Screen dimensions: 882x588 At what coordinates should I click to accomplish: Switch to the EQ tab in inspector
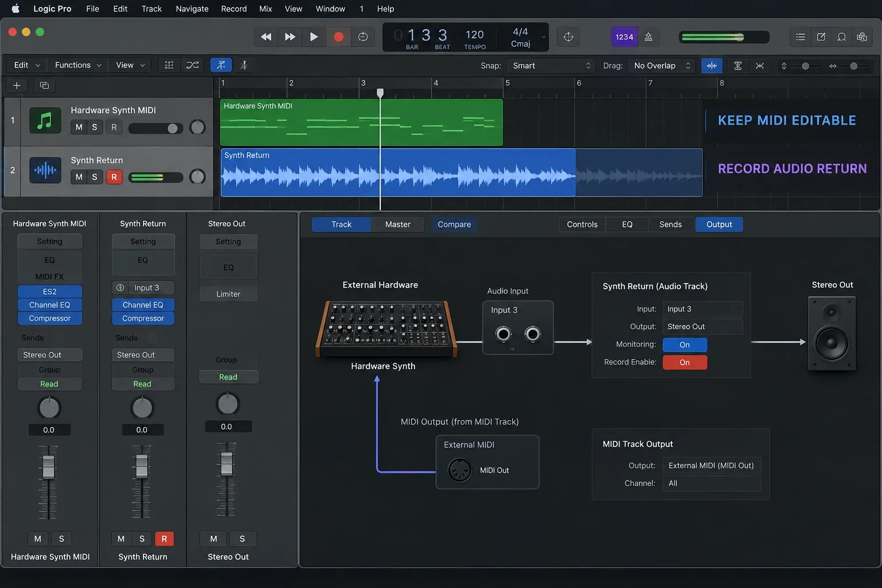click(627, 225)
